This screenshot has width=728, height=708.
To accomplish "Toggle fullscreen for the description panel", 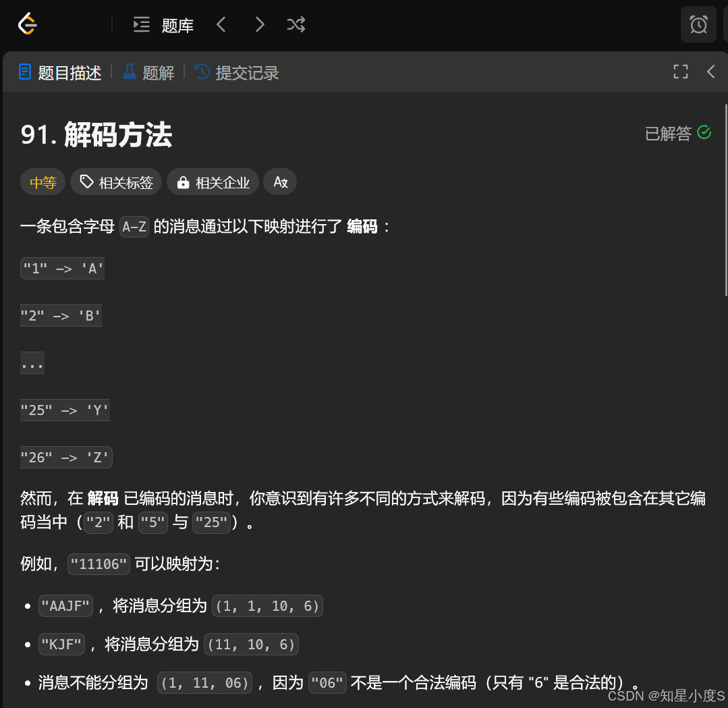I will click(x=681, y=72).
